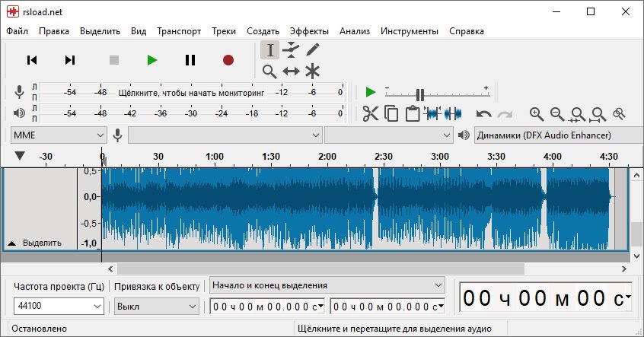
Task: Select the Envelope tool
Action: click(x=291, y=50)
